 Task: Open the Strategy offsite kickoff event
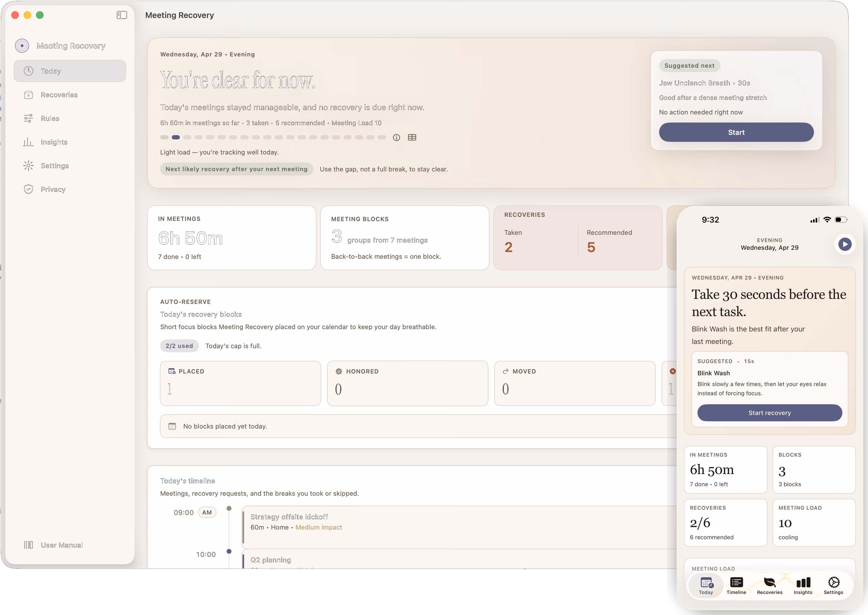coord(459,527)
